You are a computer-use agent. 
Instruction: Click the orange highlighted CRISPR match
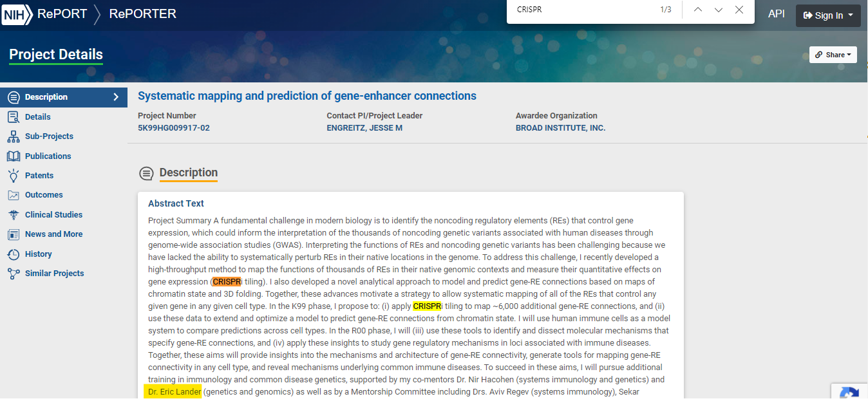point(226,281)
